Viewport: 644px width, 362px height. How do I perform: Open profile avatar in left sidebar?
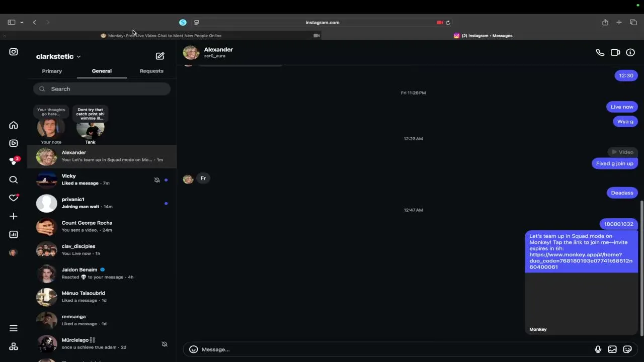tap(14, 252)
